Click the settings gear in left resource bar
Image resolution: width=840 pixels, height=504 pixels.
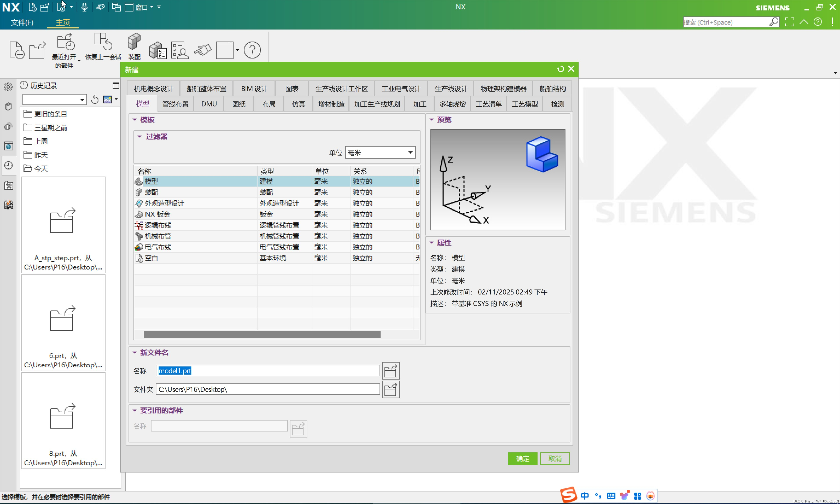[8, 87]
